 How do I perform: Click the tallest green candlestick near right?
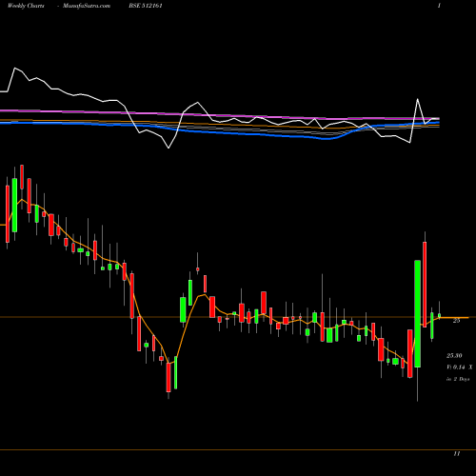pyautogui.click(x=418, y=314)
